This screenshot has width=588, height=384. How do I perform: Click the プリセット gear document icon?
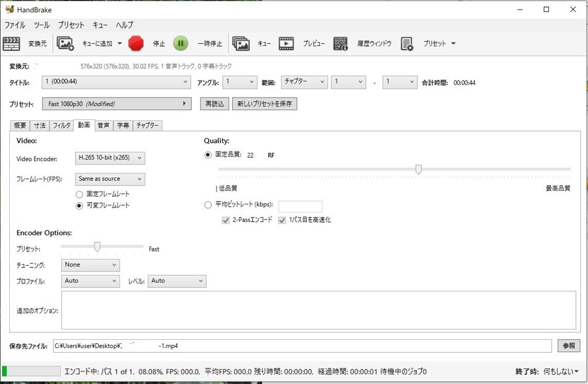click(407, 44)
